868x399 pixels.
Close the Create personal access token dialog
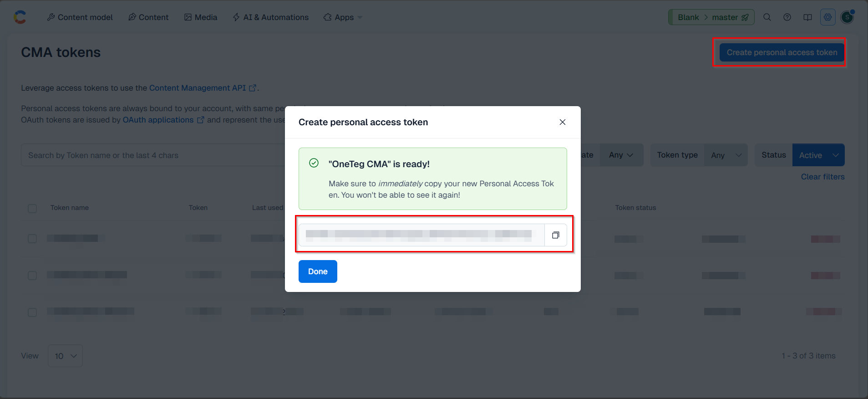pos(563,122)
